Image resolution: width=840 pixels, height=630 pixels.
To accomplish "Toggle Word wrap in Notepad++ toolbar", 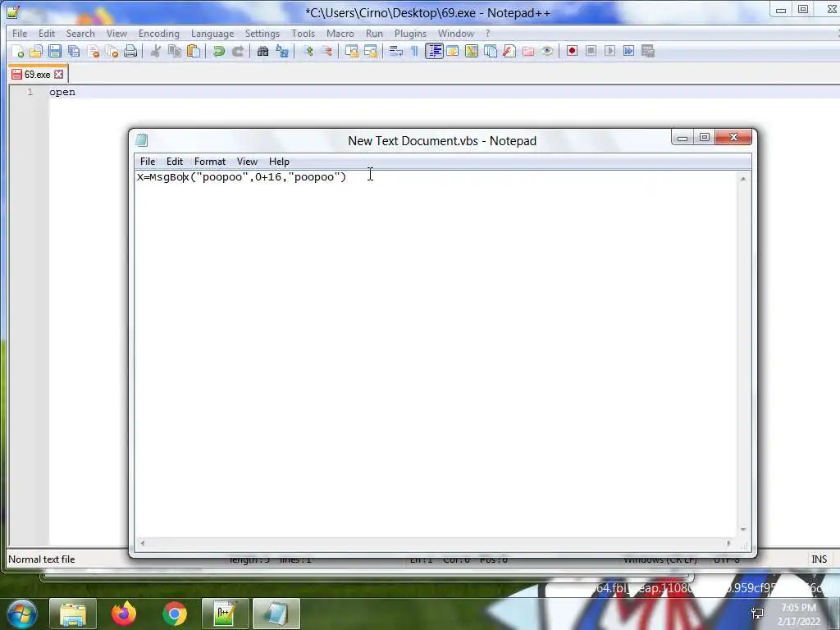I will 396,52.
